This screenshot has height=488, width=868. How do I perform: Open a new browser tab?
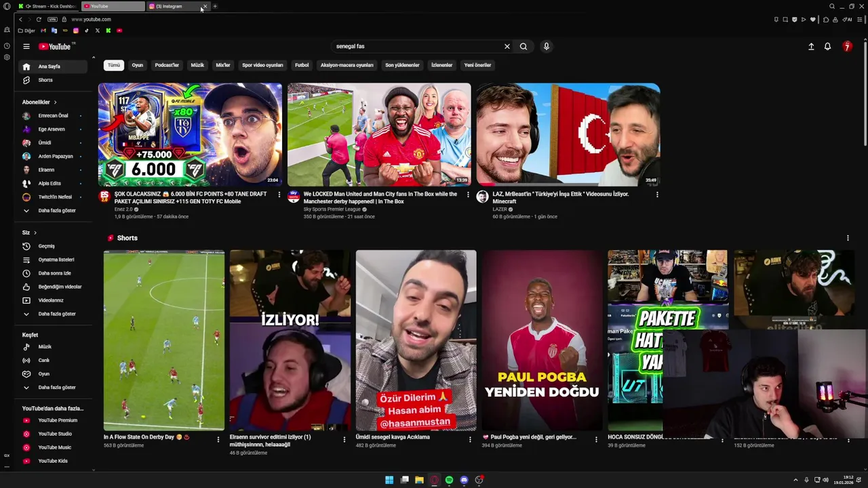(x=215, y=6)
